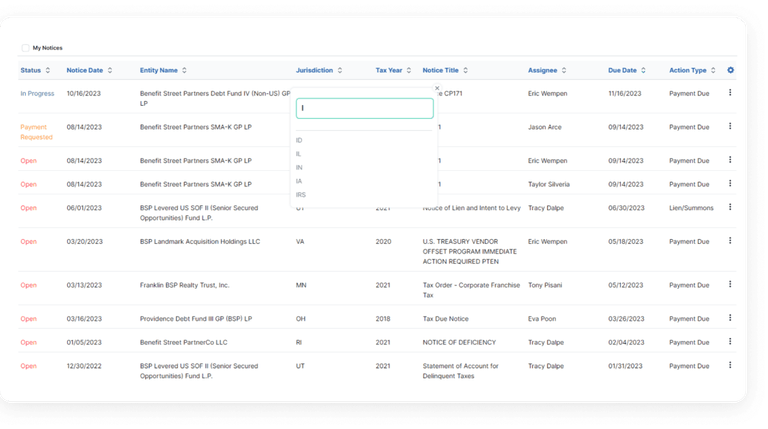Click U.S. TREASURY VENDOR OFFSET notice title
Screen dimensions: 768x429
click(469, 252)
